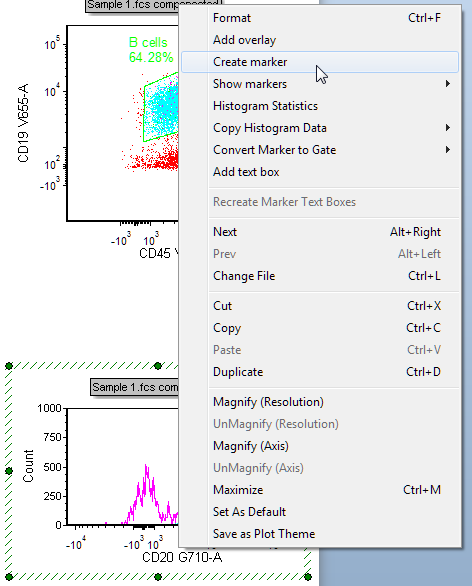Click the bottom-right selection handle of histogram
The height and width of the screenshot is (586, 472).
pyautogui.click(x=308, y=577)
